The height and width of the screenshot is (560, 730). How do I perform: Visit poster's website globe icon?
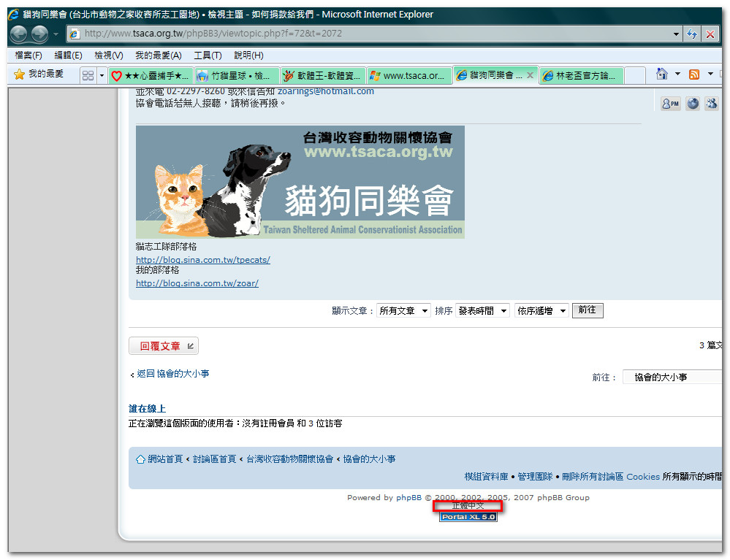click(693, 104)
